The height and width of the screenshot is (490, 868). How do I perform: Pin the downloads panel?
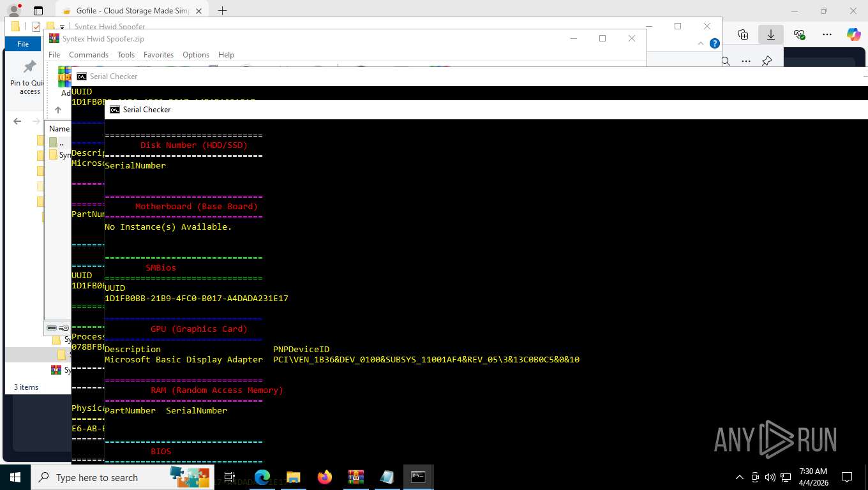[x=767, y=61]
